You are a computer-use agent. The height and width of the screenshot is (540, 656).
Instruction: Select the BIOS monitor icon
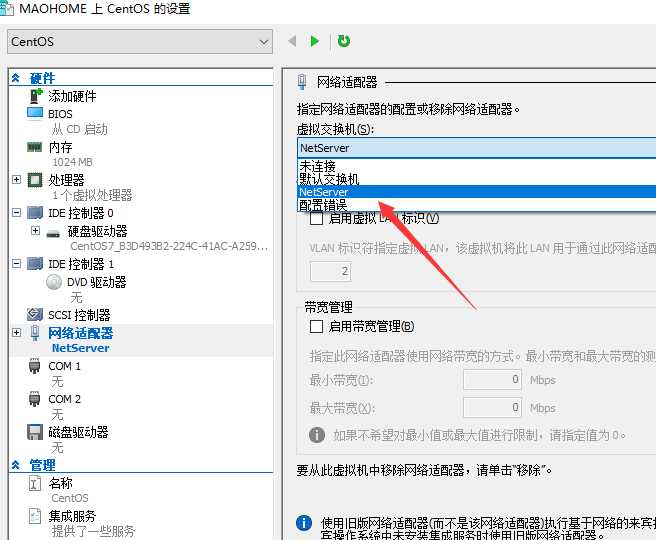click(x=35, y=113)
